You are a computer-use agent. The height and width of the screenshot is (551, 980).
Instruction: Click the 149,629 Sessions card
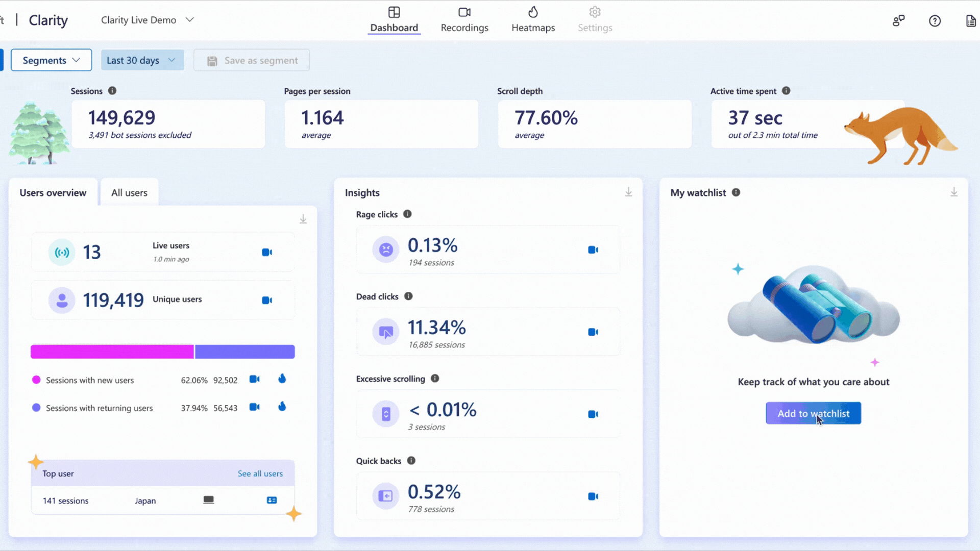pos(168,124)
